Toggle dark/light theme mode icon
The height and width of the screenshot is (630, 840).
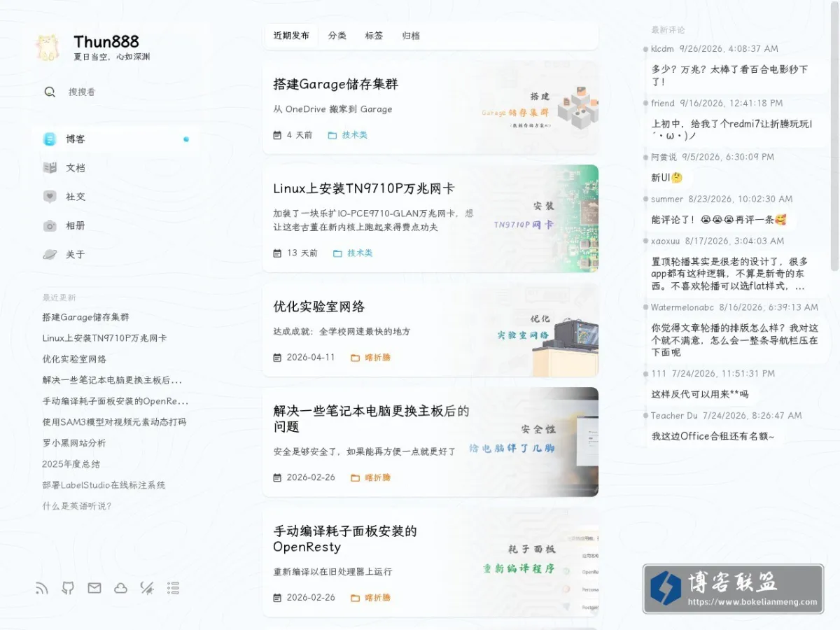pyautogui.click(x=147, y=588)
